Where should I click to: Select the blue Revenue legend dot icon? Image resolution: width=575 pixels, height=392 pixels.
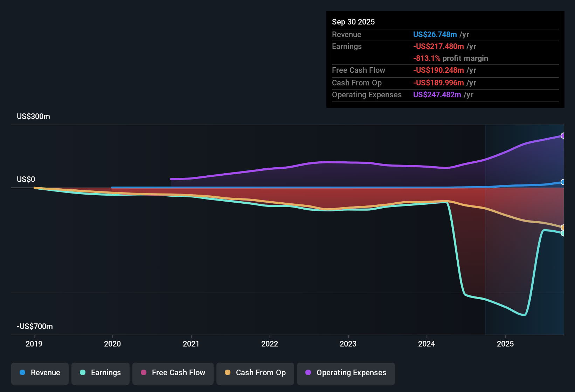tap(22, 373)
